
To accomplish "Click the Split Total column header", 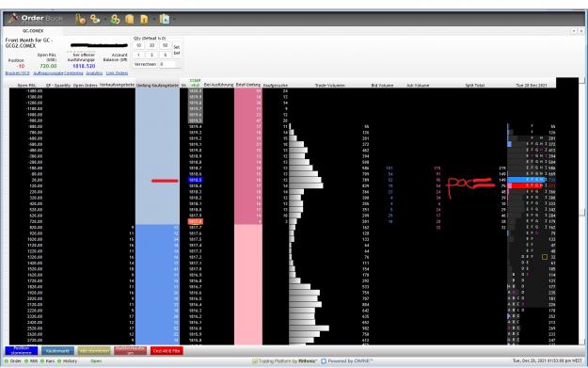I will pos(475,86).
